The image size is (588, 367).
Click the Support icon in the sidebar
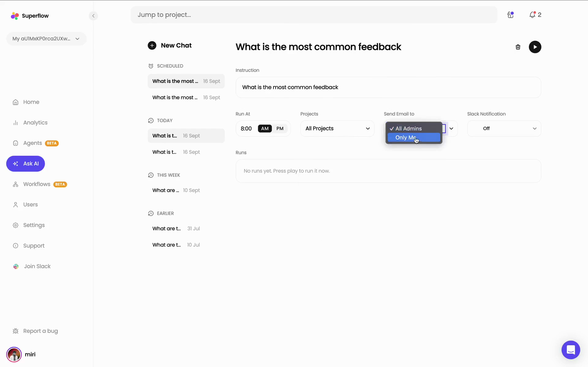[15, 246]
